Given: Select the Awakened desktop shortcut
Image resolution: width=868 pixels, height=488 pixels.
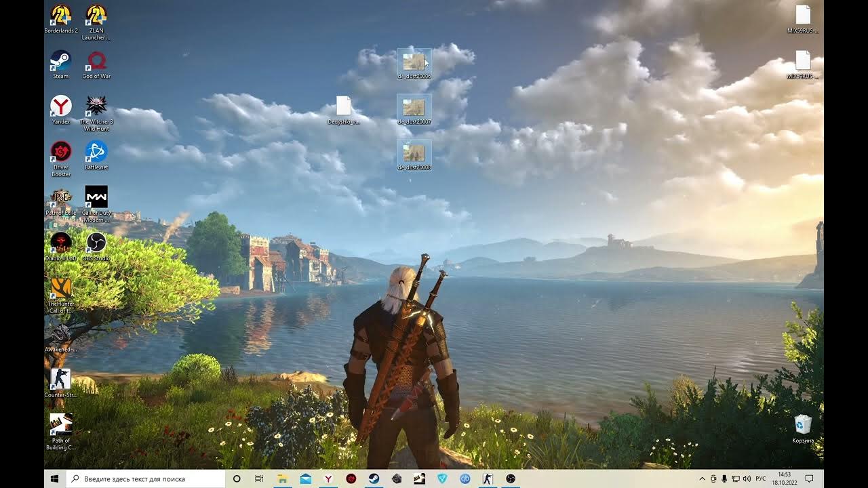Looking at the screenshot, I should (61, 338).
